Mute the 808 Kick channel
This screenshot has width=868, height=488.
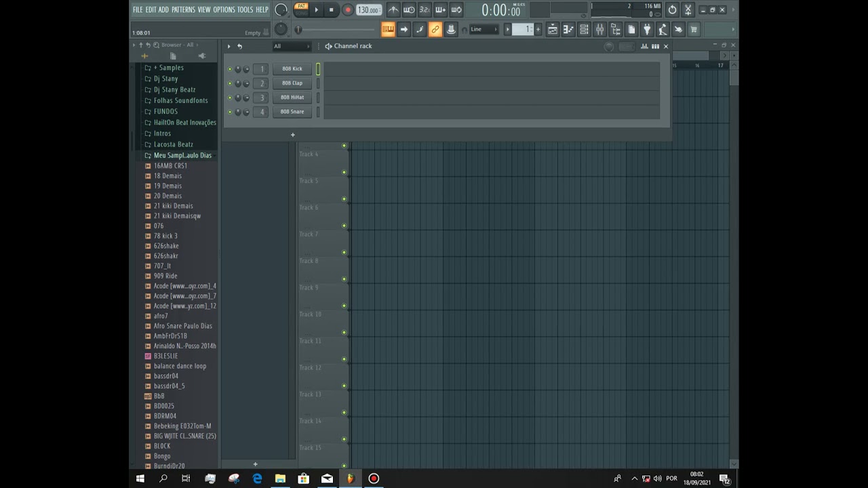point(230,69)
